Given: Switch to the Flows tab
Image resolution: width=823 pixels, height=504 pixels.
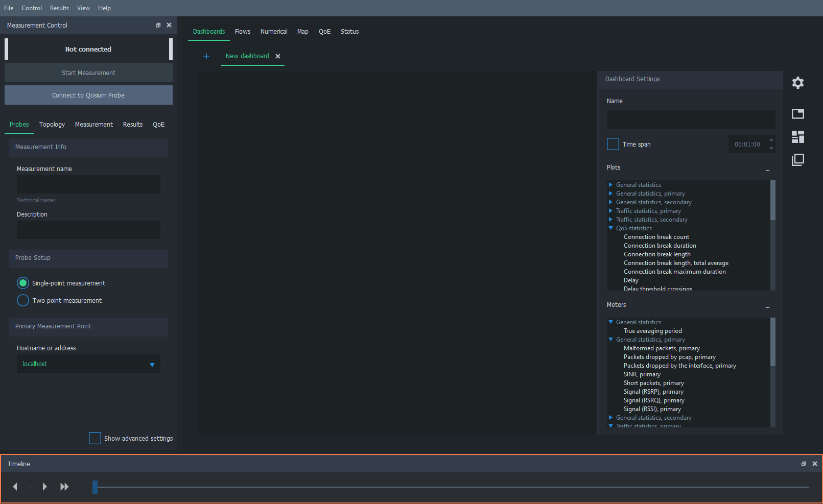Looking at the screenshot, I should coord(243,32).
